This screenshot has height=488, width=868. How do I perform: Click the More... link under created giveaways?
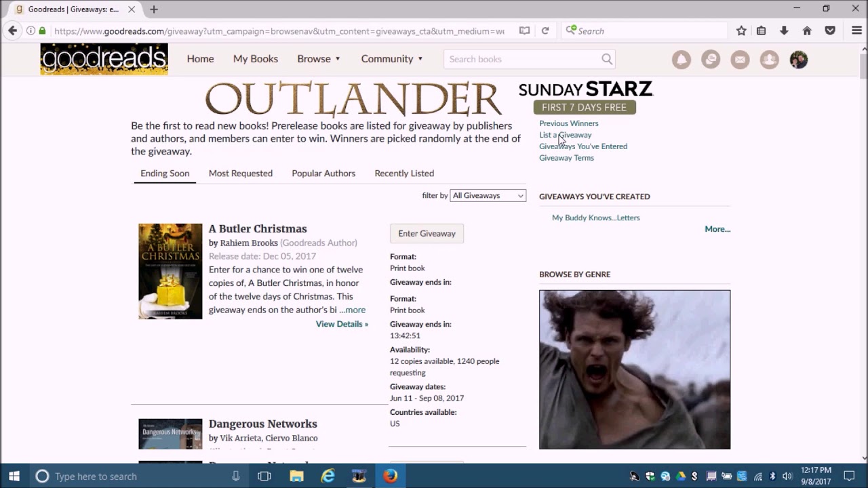pyautogui.click(x=717, y=229)
